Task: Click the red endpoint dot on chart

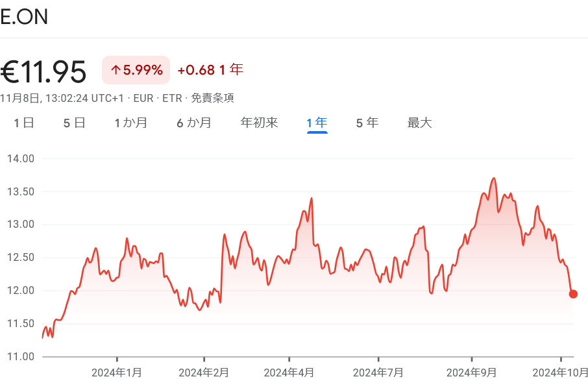Action: pos(573,294)
